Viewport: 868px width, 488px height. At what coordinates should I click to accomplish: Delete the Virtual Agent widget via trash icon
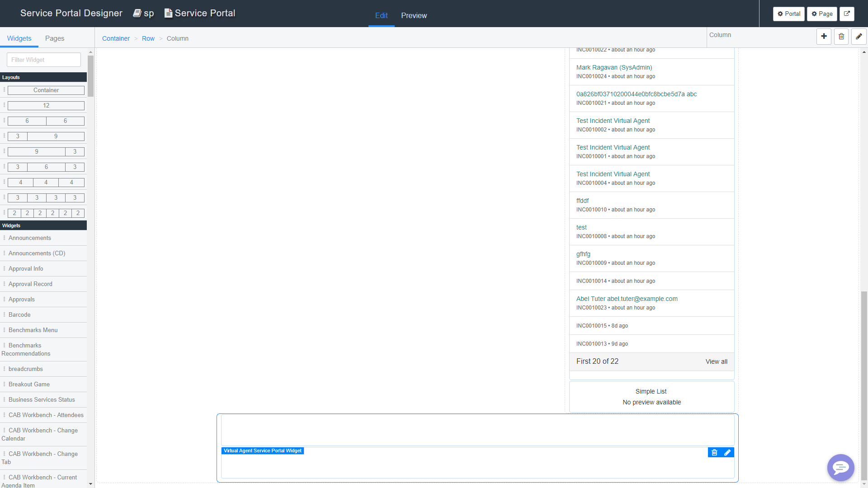714,452
